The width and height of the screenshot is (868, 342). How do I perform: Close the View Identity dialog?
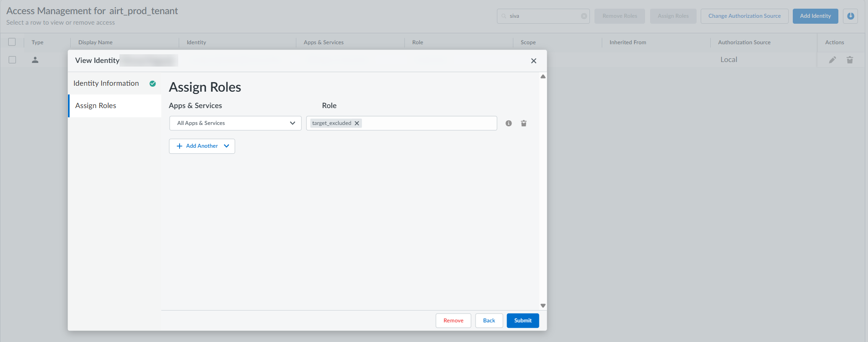pyautogui.click(x=533, y=61)
